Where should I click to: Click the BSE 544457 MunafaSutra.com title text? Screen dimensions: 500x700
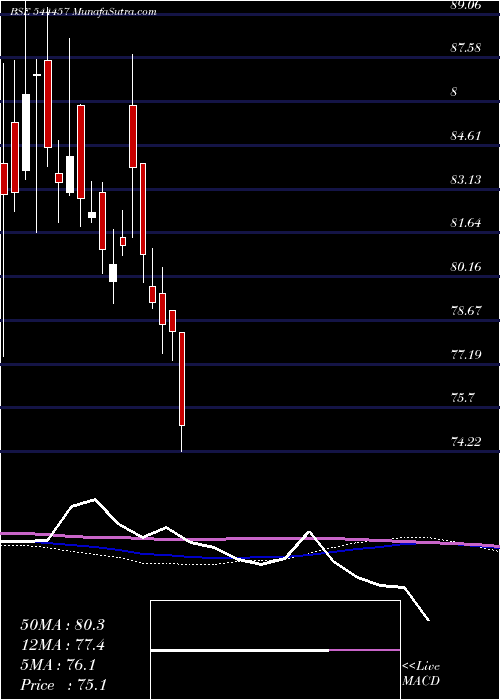[x=83, y=12]
